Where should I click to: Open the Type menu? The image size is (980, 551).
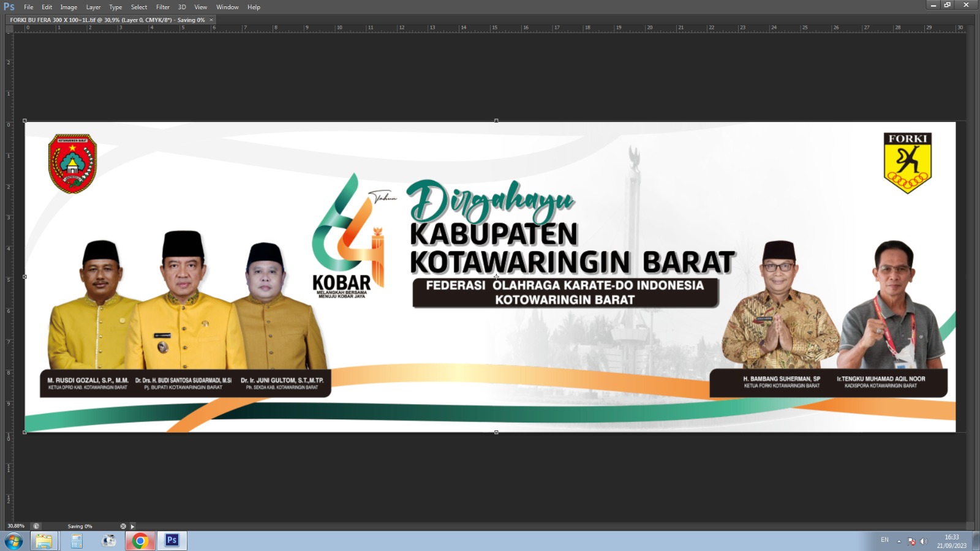[x=116, y=7]
